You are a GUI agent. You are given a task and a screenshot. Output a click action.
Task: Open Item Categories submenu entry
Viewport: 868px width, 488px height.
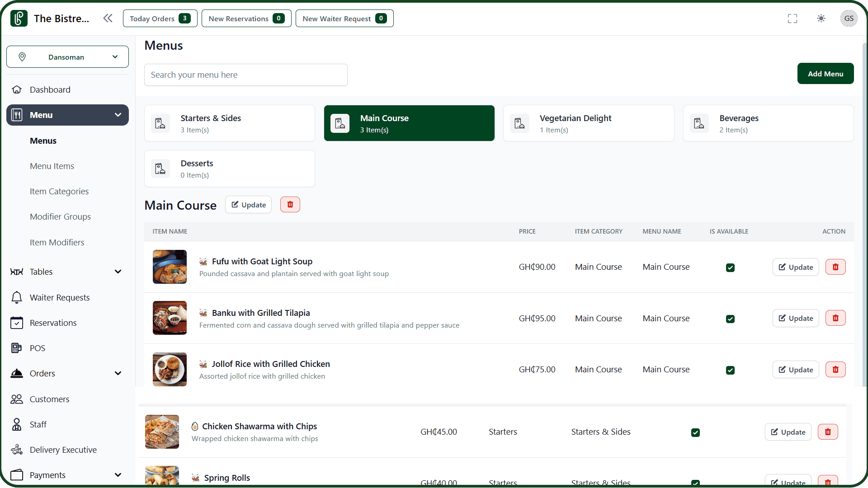coord(59,191)
